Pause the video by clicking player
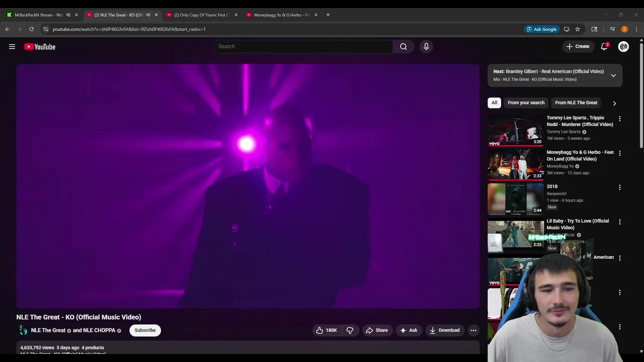 point(248,186)
